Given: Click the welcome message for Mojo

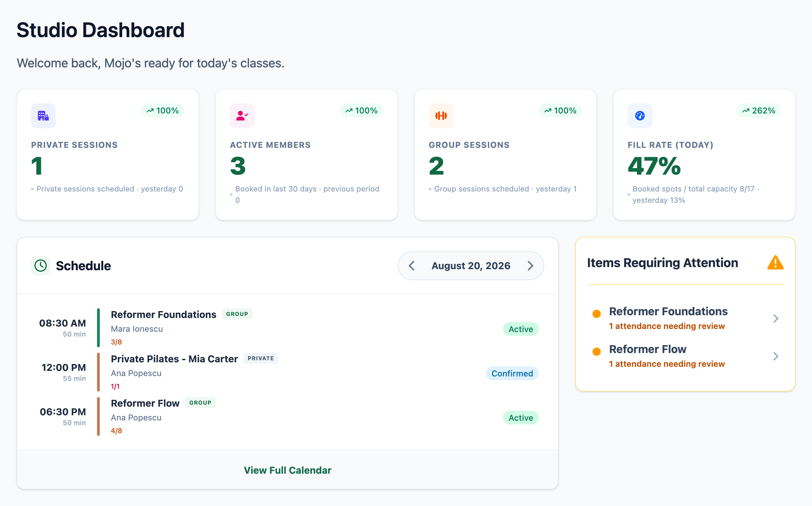Looking at the screenshot, I should pyautogui.click(x=151, y=63).
